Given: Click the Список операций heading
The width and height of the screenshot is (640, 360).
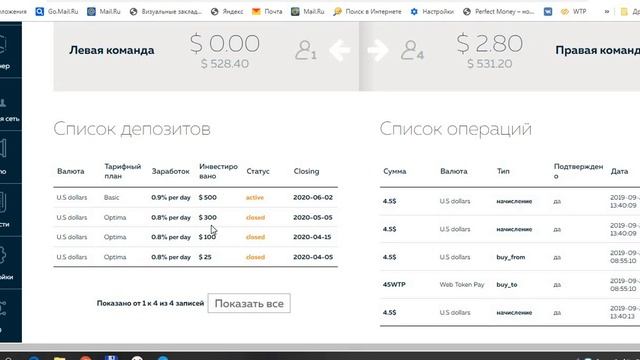Looking at the screenshot, I should click(x=456, y=129).
